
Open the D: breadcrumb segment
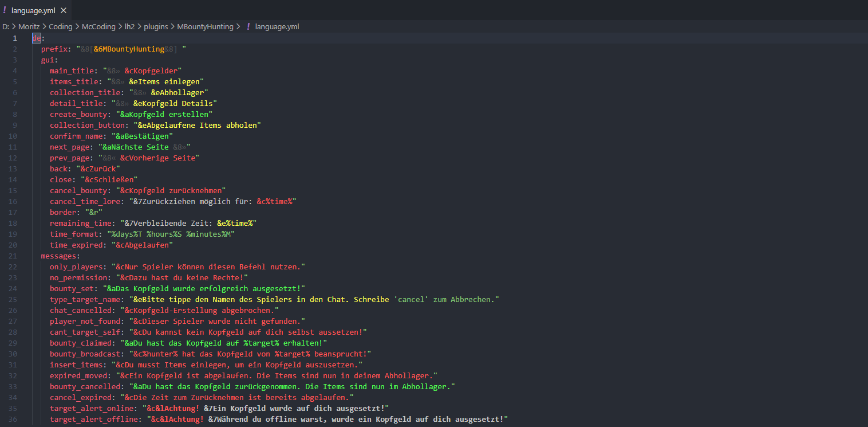pos(5,27)
